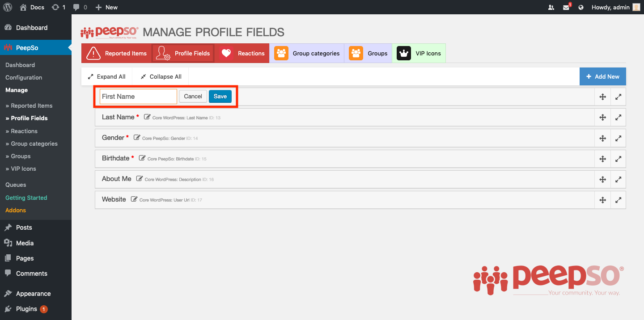The width and height of the screenshot is (644, 320).
Task: Open the Group categories tab
Action: click(307, 53)
